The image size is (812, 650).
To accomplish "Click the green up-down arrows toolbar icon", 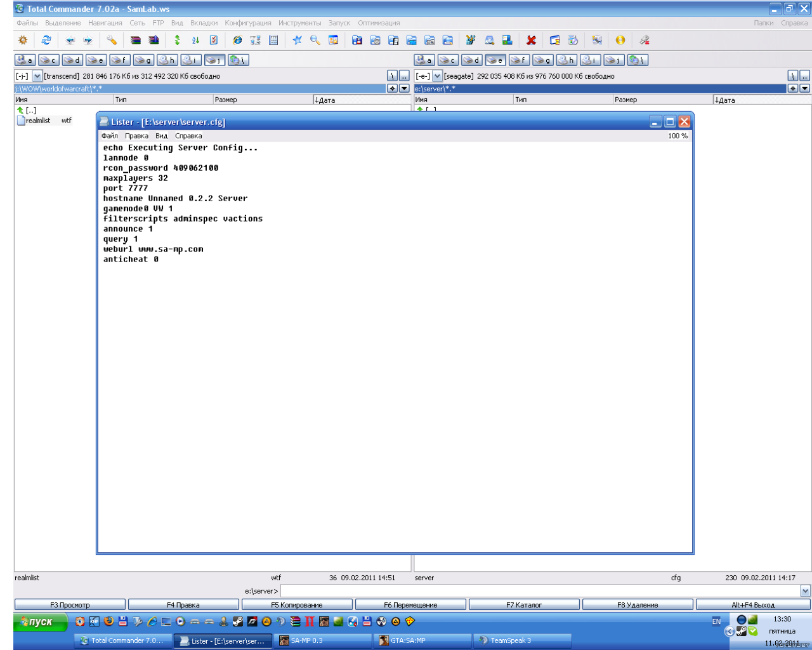I will [x=177, y=40].
